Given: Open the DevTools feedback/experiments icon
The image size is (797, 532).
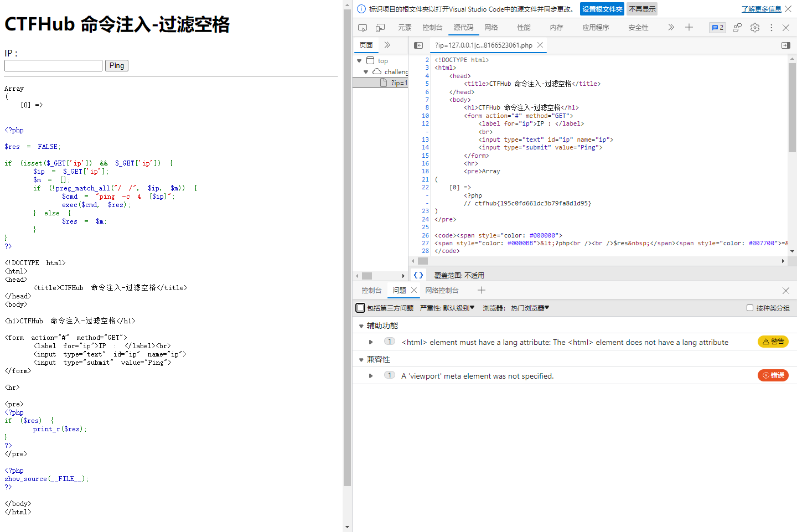Looking at the screenshot, I should (x=737, y=28).
